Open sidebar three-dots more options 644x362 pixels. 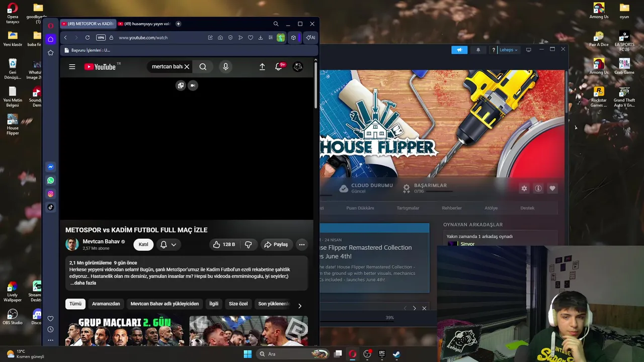[x=50, y=340]
